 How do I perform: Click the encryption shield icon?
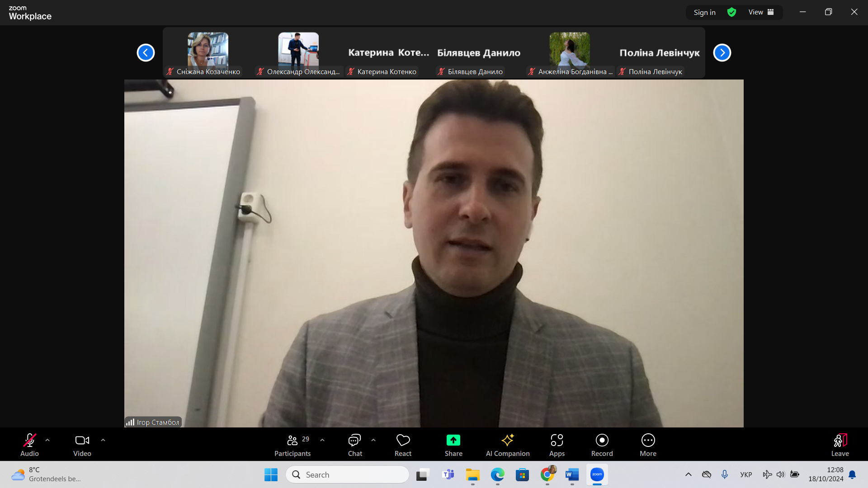point(731,12)
